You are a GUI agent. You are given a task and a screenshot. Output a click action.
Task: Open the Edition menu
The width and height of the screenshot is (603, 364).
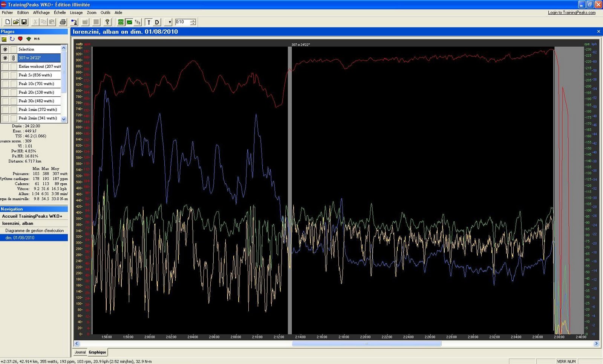23,12
